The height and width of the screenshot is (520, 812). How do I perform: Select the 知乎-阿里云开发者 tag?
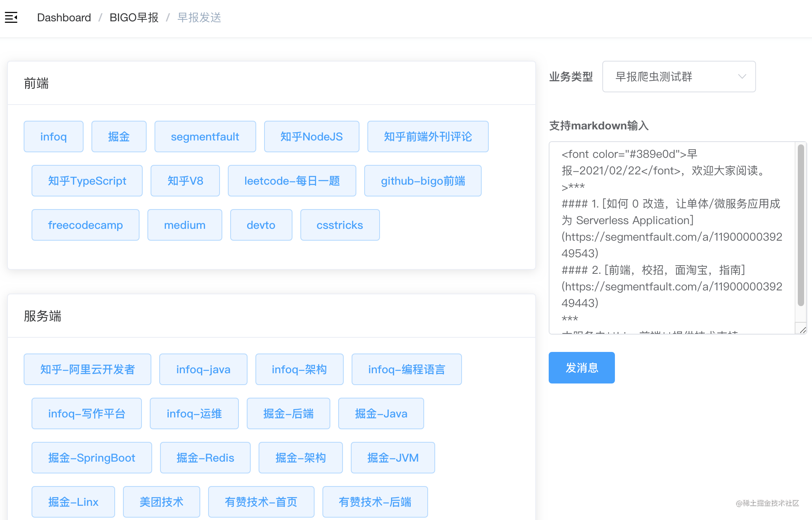point(87,369)
